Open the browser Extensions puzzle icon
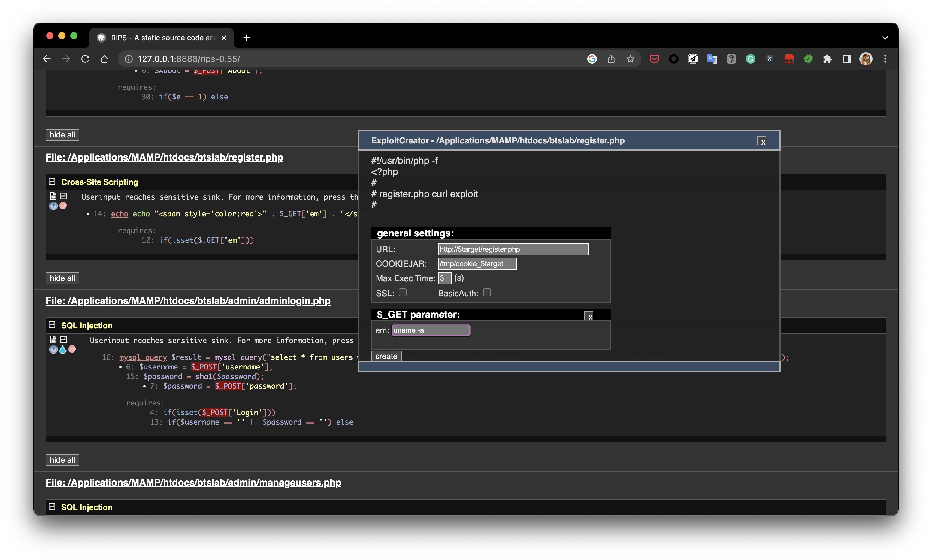This screenshot has height=560, width=932. click(x=827, y=59)
